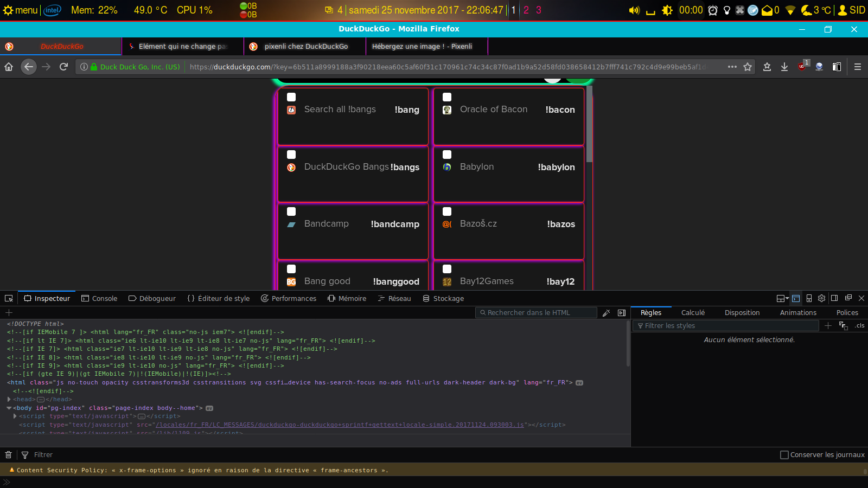Viewport: 868px width, 488px height.
Task: Open the locale-simple script source link
Action: tap(340, 425)
